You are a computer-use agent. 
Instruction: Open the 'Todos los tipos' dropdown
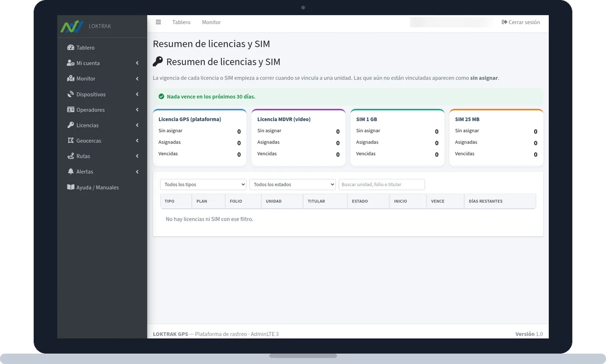[x=203, y=185]
